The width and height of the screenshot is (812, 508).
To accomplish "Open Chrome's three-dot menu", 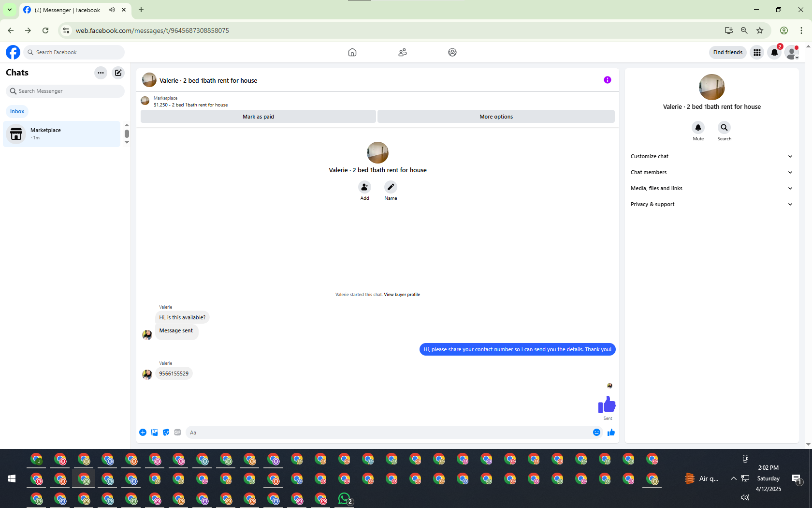I will [x=801, y=30].
